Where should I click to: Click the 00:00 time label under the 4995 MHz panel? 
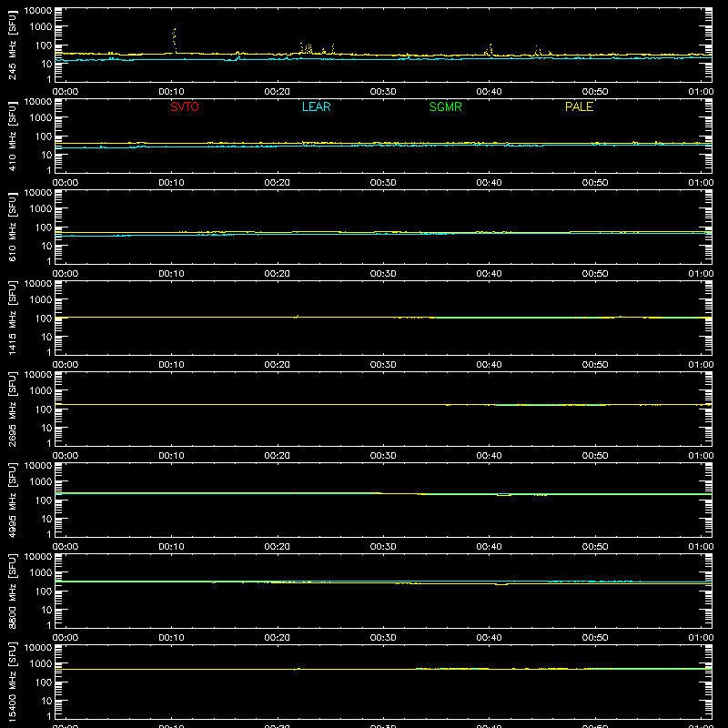(66, 547)
